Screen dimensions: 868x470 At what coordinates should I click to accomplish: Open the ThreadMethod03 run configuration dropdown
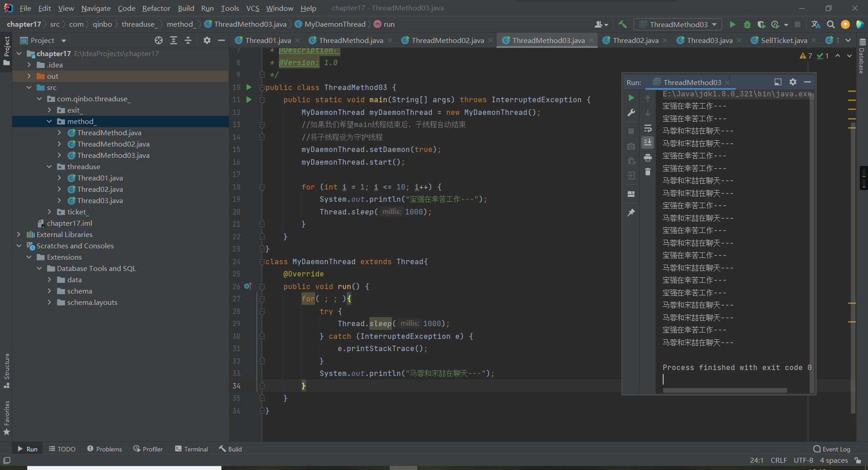678,24
